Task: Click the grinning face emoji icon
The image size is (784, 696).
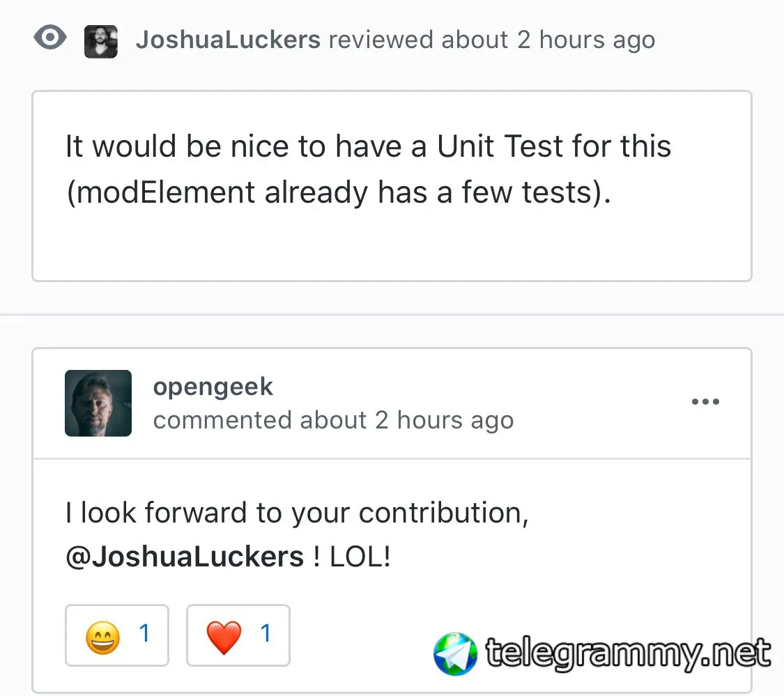Action: [102, 637]
